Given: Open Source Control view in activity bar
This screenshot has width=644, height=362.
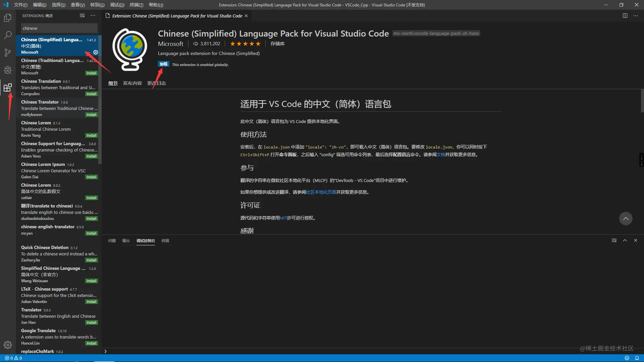Looking at the screenshot, I should [x=7, y=52].
